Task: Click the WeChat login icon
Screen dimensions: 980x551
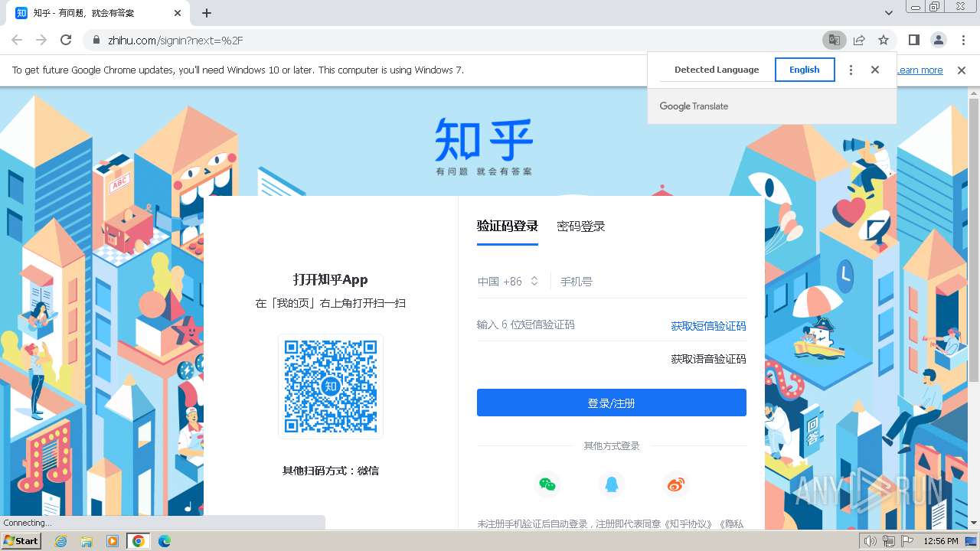Action: click(547, 484)
